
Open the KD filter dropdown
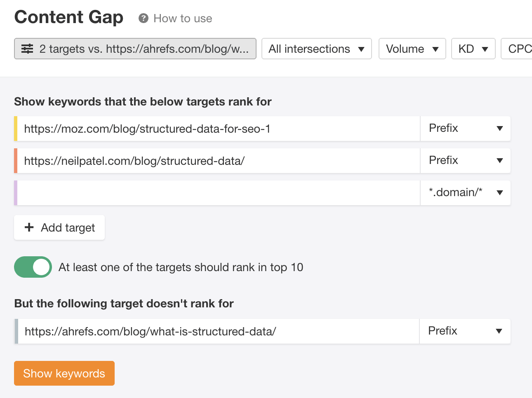click(473, 49)
